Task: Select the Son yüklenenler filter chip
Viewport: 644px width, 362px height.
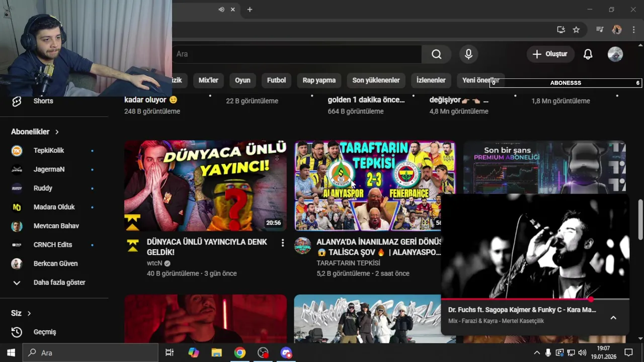Action: 376,80
